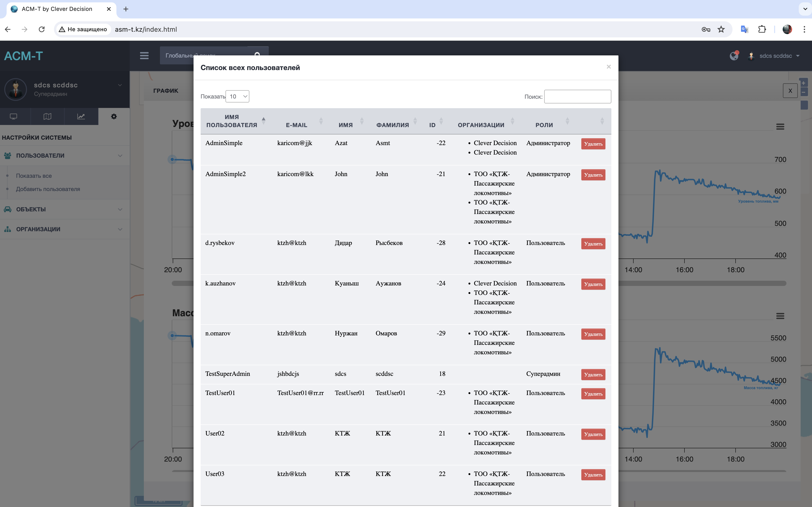Open the globe notifications icon
Screen dimensions: 812x507
coord(734,56)
